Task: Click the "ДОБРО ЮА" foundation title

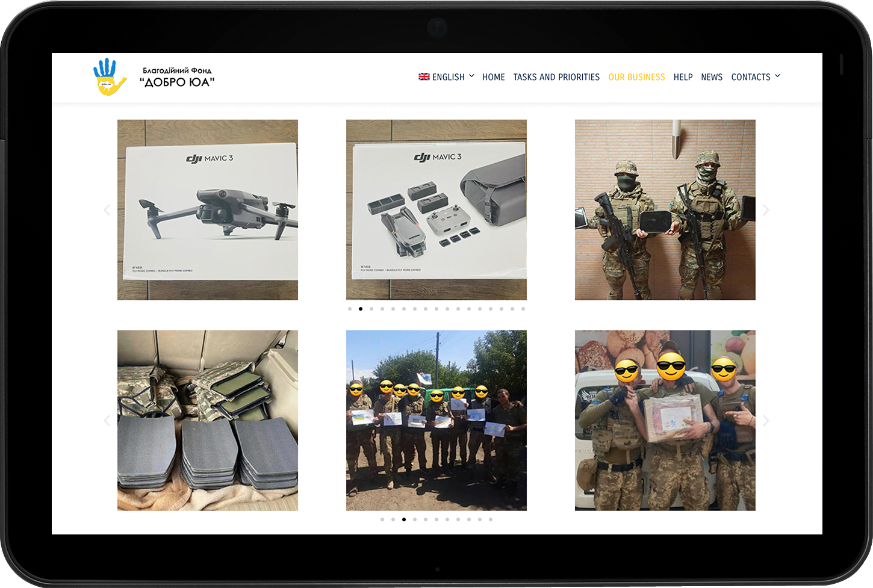Action: pos(177,82)
